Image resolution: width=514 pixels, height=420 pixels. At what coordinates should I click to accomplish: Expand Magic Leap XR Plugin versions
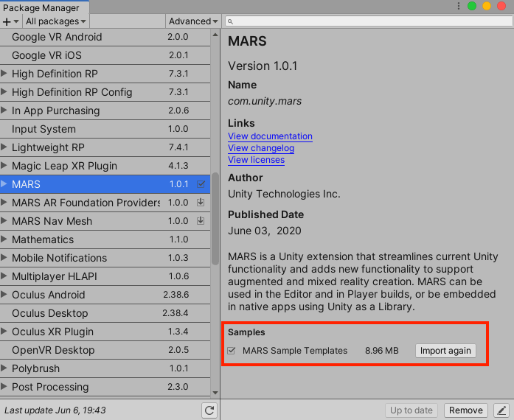4,166
